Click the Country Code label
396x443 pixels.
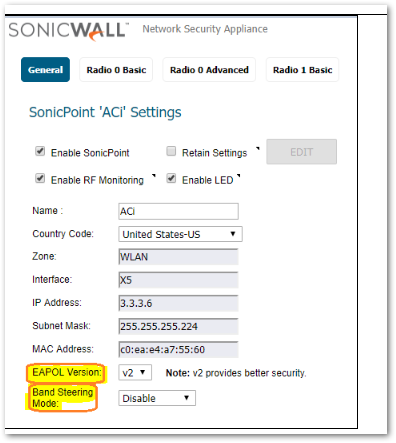click(x=63, y=234)
